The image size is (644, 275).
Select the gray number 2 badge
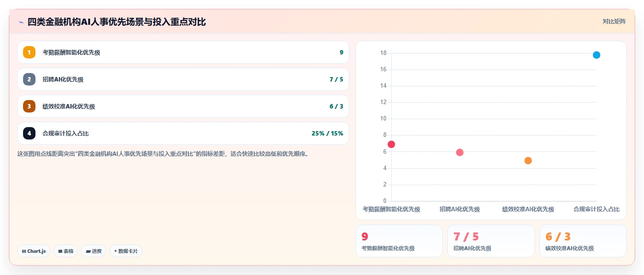pyautogui.click(x=29, y=79)
